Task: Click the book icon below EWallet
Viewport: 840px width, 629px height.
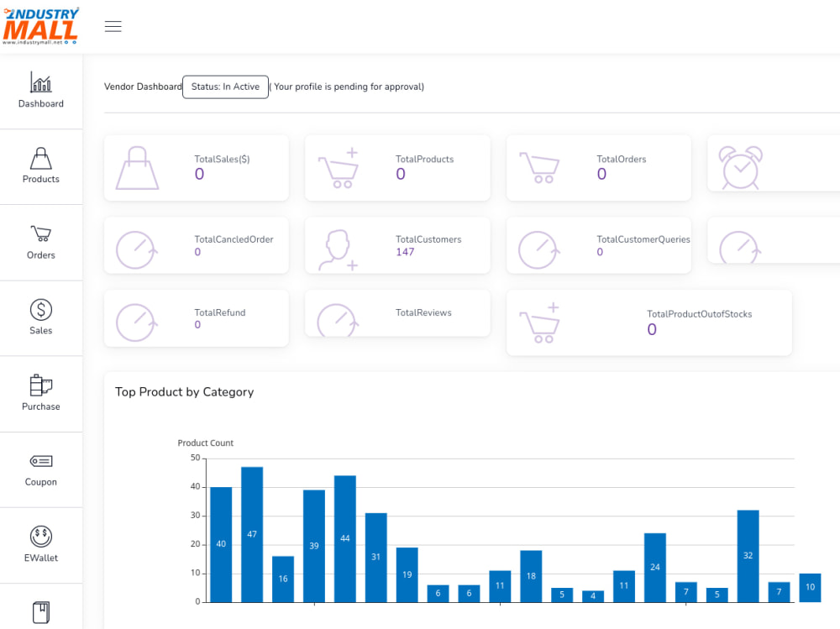Action: coord(40,612)
